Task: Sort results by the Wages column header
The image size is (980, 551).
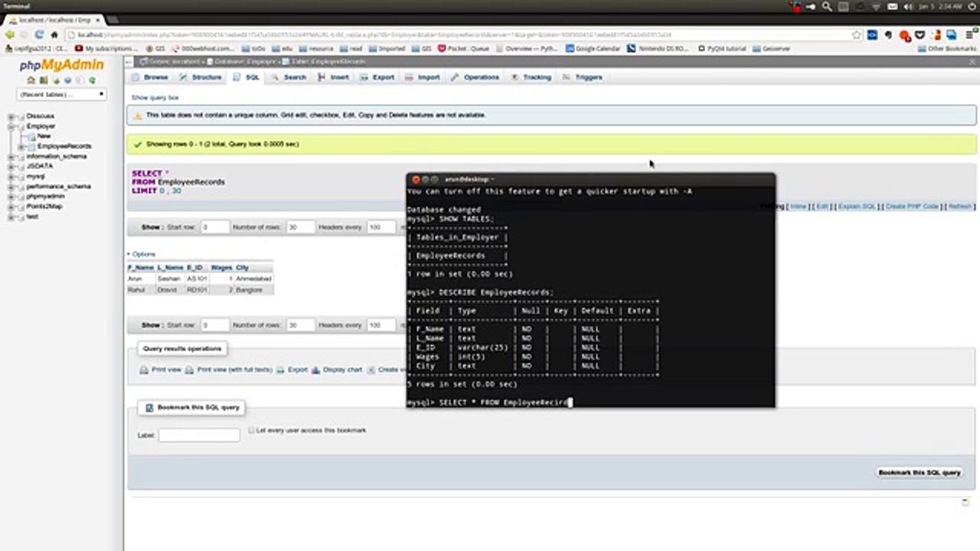Action: tap(220, 268)
